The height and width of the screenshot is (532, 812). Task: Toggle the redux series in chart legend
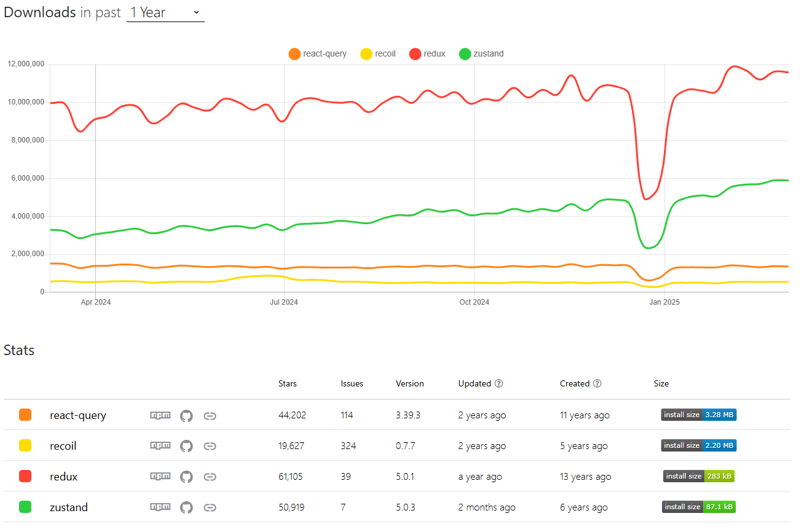pos(427,54)
